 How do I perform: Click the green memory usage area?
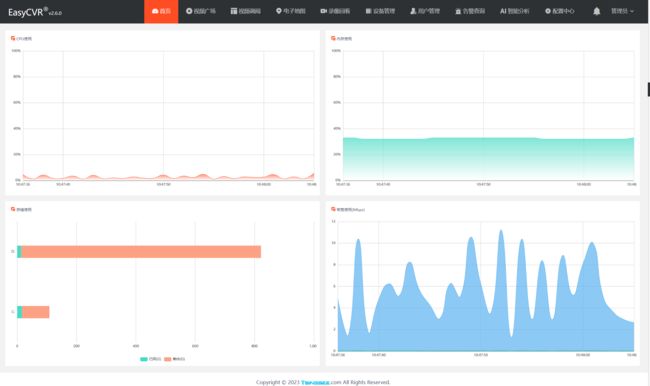[488, 159]
